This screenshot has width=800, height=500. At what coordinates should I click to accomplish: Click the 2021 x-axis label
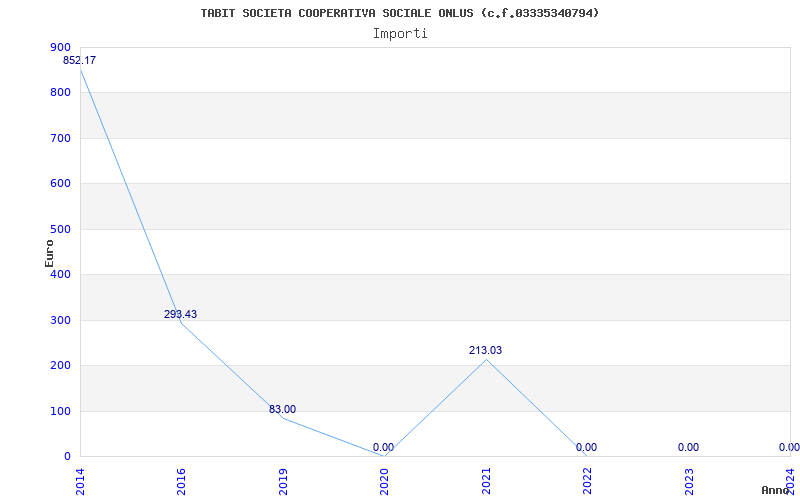pyautogui.click(x=486, y=482)
